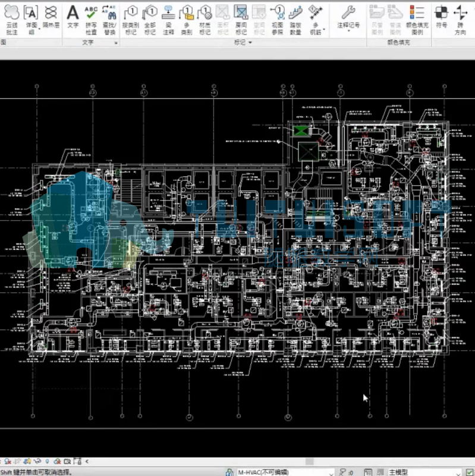Click the 全部标记 tag all tool
The image size is (475, 476).
pyautogui.click(x=150, y=20)
